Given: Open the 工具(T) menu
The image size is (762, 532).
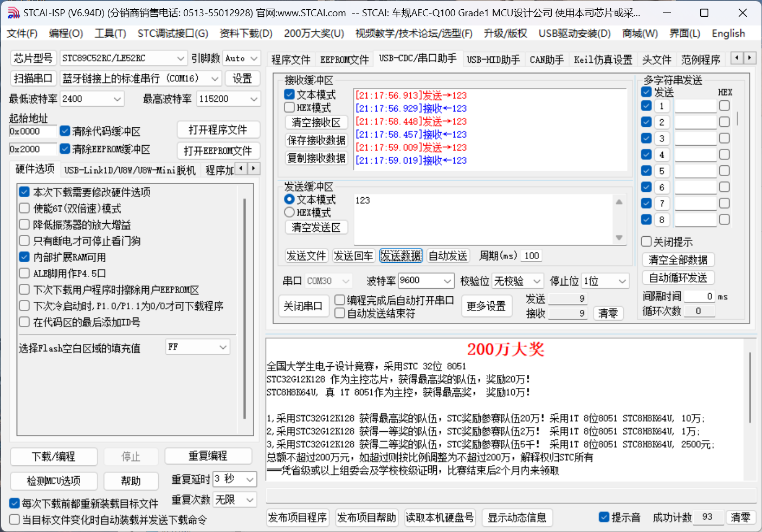Looking at the screenshot, I should tap(111, 34).
